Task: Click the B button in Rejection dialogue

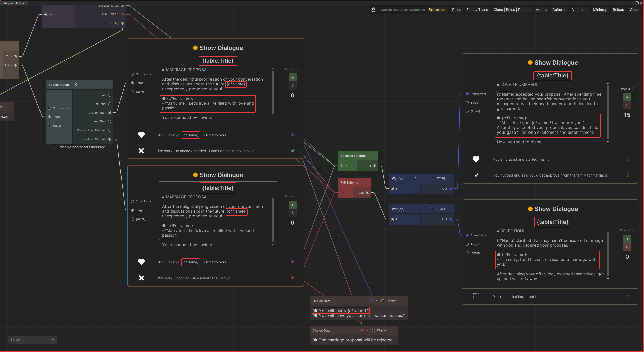Action: [x=627, y=247]
